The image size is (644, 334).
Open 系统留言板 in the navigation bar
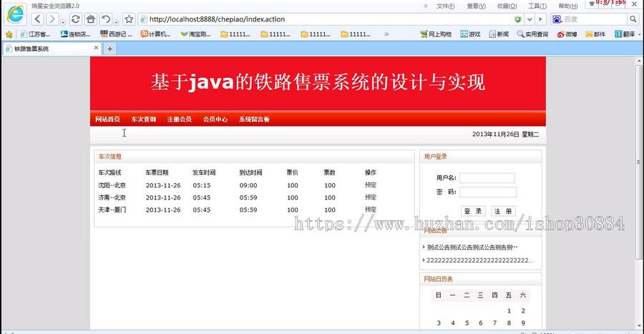(x=255, y=119)
